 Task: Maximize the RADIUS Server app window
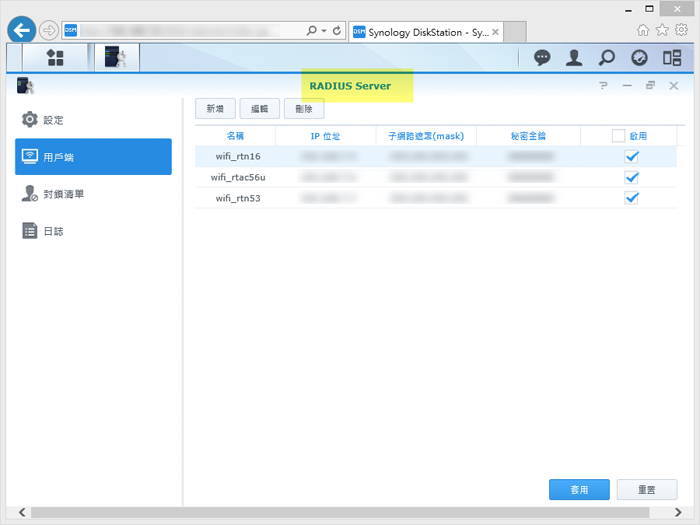[650, 85]
